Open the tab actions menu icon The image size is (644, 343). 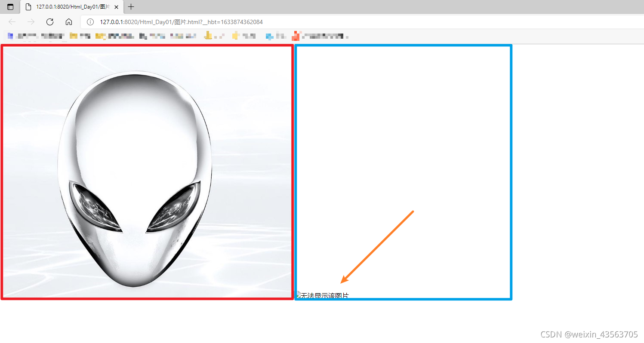click(10, 7)
